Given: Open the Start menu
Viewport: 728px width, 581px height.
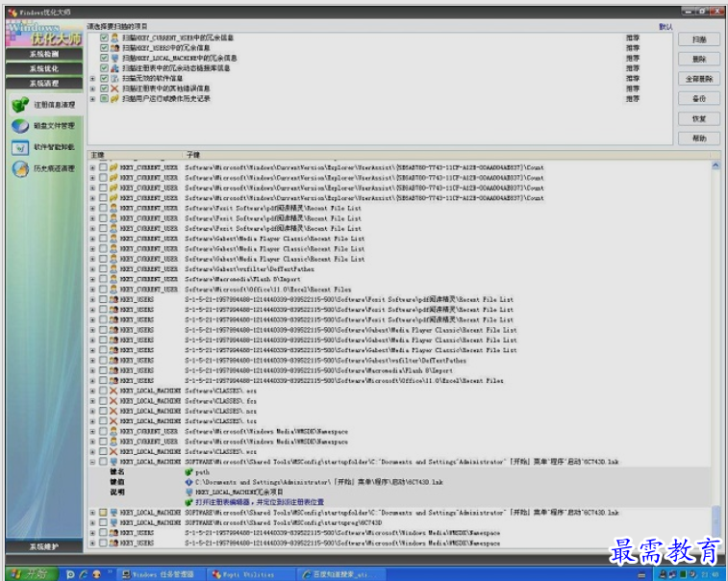Looking at the screenshot, I should pyautogui.click(x=31, y=574).
